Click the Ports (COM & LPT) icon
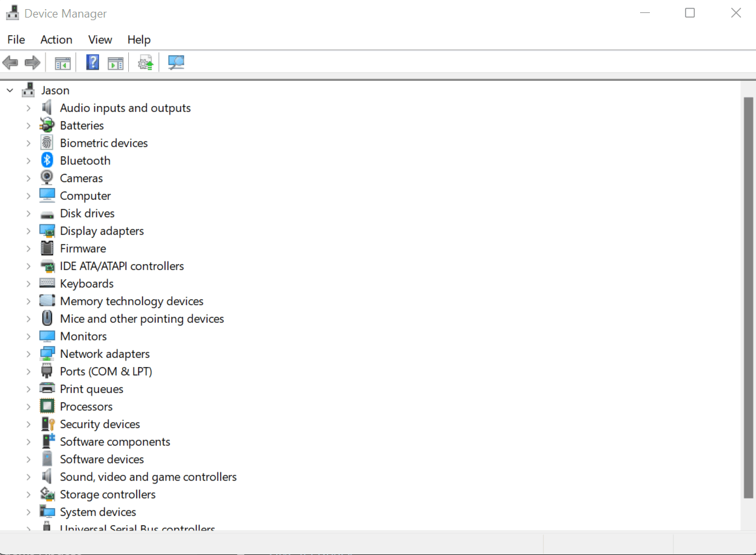The height and width of the screenshot is (555, 756). point(47,371)
